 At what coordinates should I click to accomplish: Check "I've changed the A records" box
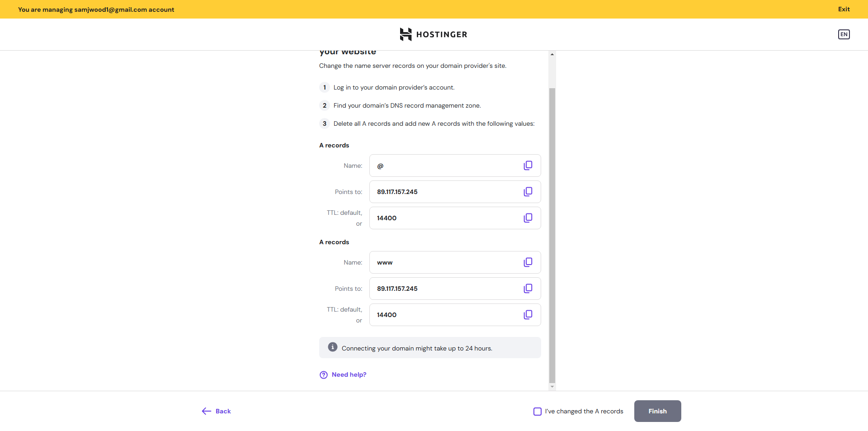coord(538,412)
